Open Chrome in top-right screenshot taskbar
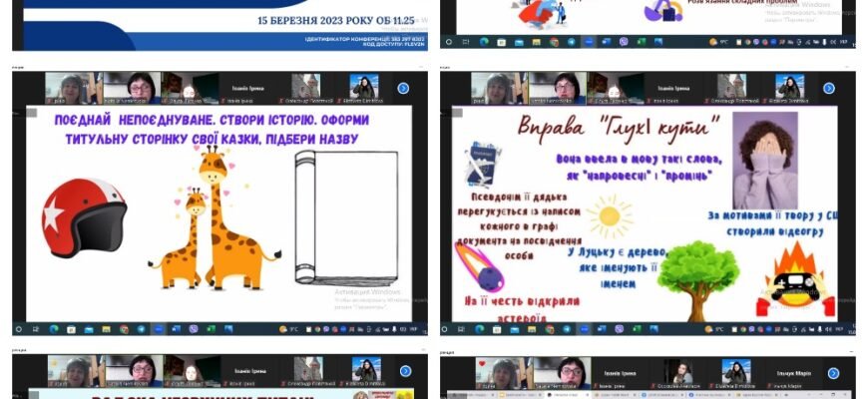Viewport: 868px width, 399px height. [x=554, y=42]
